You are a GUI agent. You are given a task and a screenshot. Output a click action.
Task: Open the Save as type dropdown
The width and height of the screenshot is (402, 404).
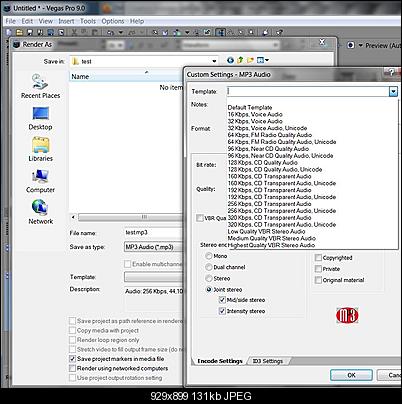point(153,247)
